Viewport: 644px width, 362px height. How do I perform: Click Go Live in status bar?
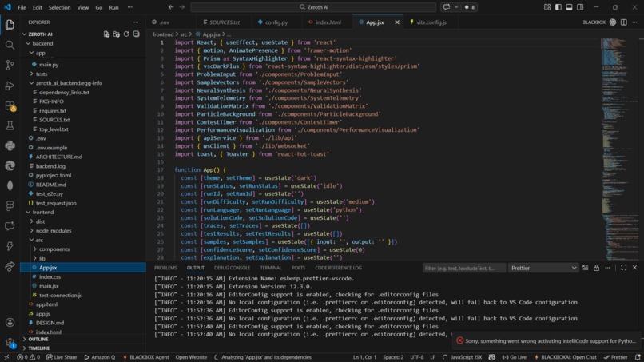click(515, 357)
